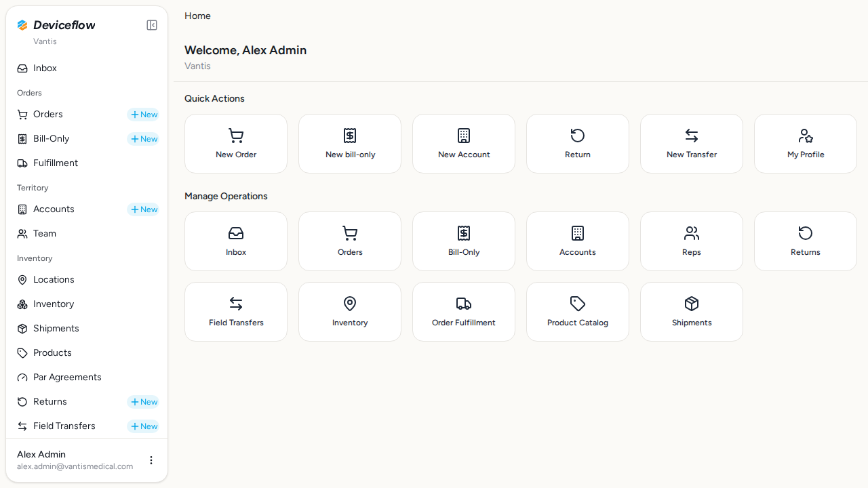Image resolution: width=868 pixels, height=488 pixels.
Task: Open Returns in the sidebar
Action: pyautogui.click(x=68, y=402)
